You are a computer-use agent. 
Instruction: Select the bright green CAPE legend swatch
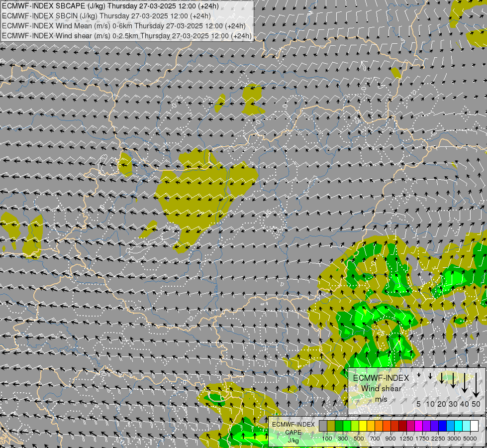tap(347, 426)
